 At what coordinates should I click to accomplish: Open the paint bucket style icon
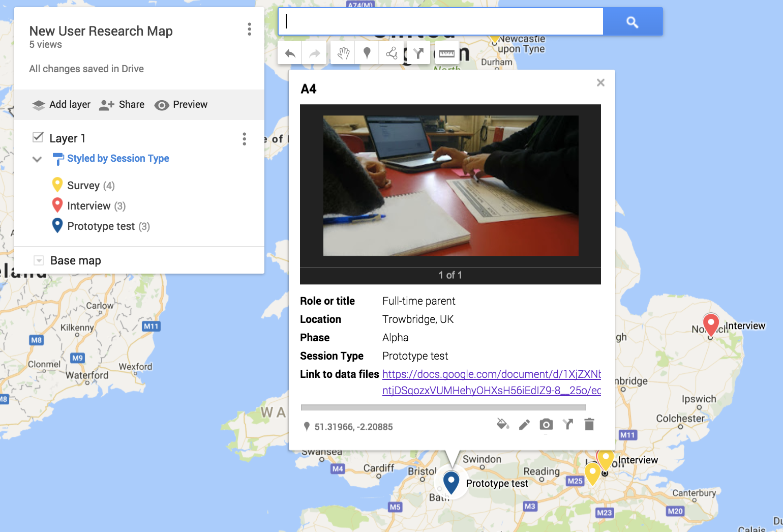point(502,424)
